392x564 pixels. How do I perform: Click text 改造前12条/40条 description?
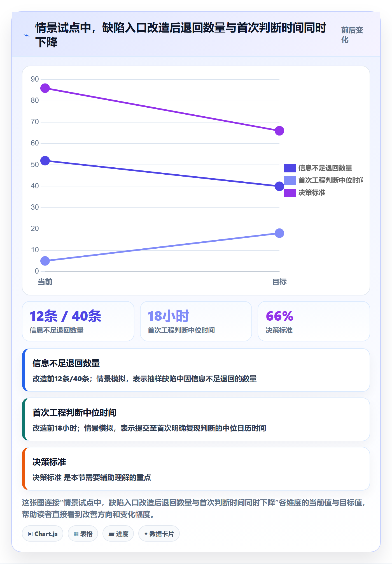(144, 379)
